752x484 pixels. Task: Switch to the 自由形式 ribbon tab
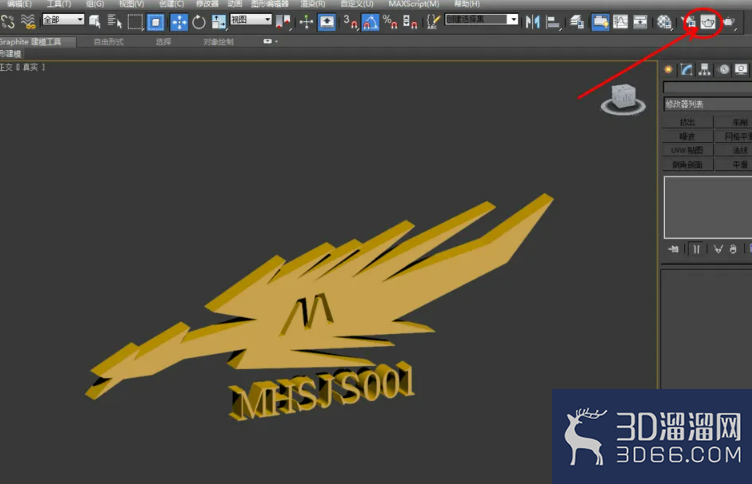(108, 42)
